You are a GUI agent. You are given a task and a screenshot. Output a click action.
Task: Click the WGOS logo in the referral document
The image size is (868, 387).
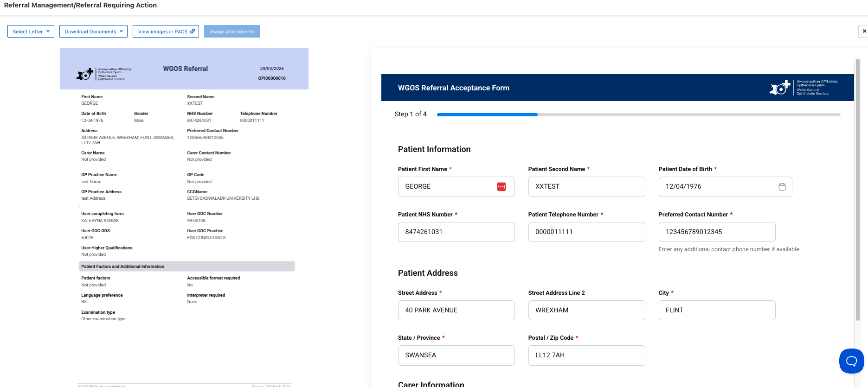click(104, 74)
